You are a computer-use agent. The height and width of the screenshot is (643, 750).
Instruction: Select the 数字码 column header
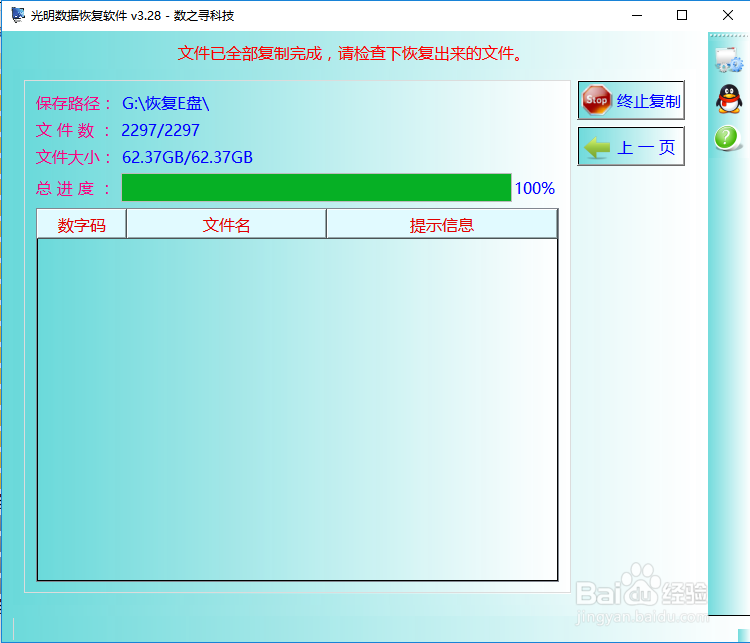pyautogui.click(x=81, y=224)
